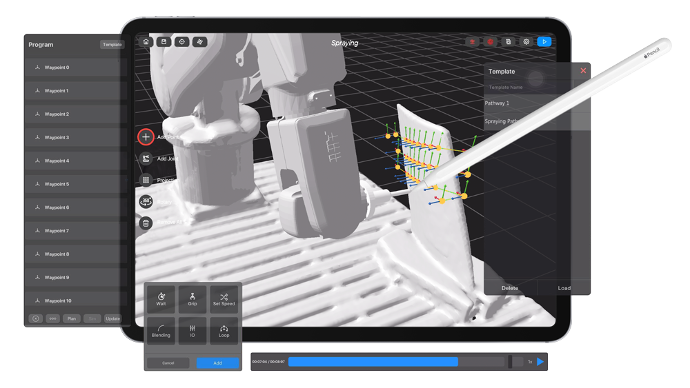Select Waypoint 1 in Program list
Viewport: 690px width, 388px height.
pos(76,91)
